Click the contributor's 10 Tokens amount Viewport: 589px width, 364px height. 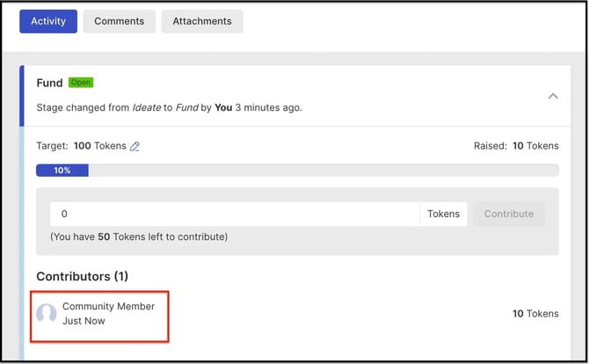point(535,314)
